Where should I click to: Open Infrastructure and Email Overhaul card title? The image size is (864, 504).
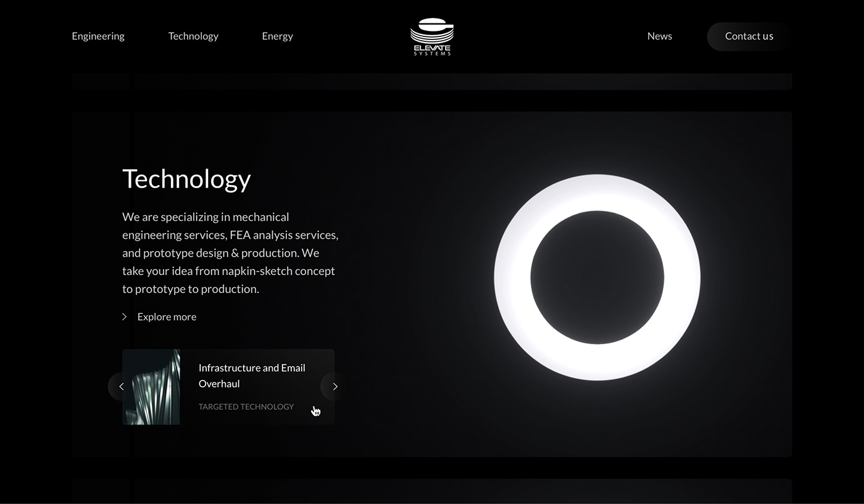coord(252,376)
